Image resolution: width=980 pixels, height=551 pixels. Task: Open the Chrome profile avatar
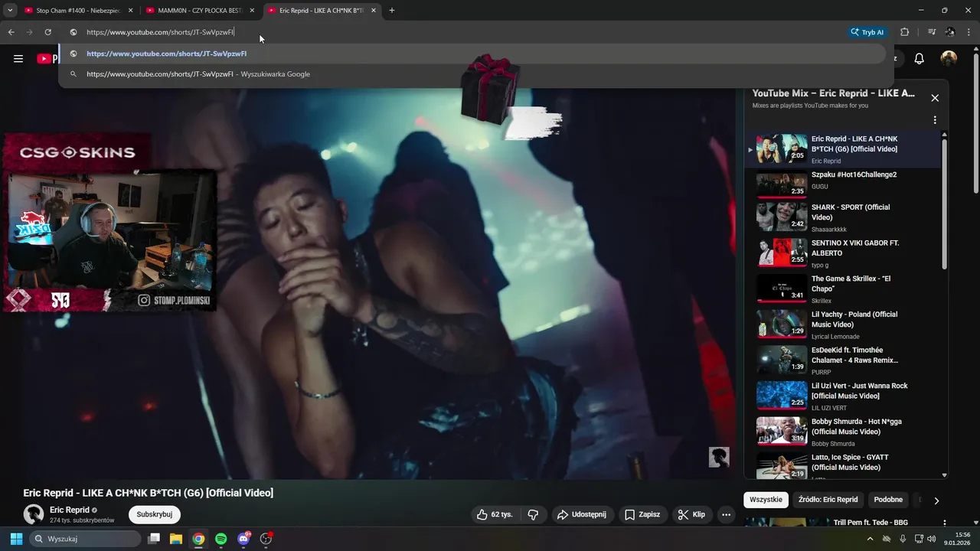[x=950, y=32]
